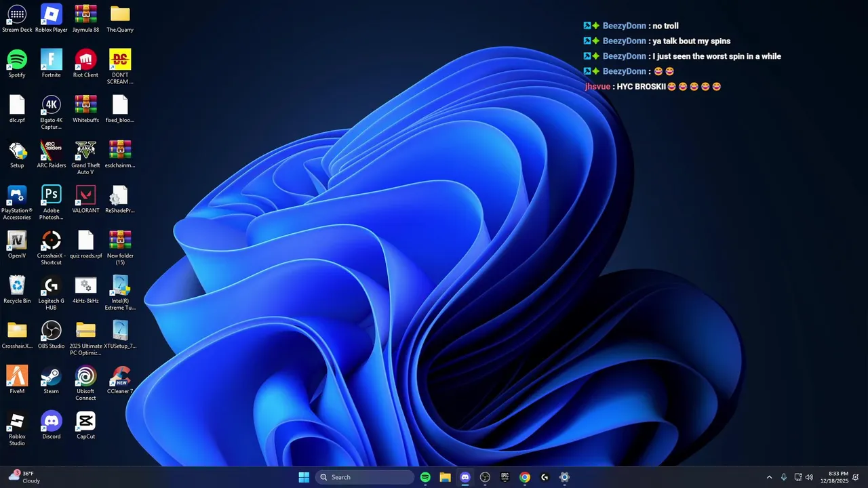Select the DON'T SCREAM desktop shortcut

pyautogui.click(x=120, y=67)
